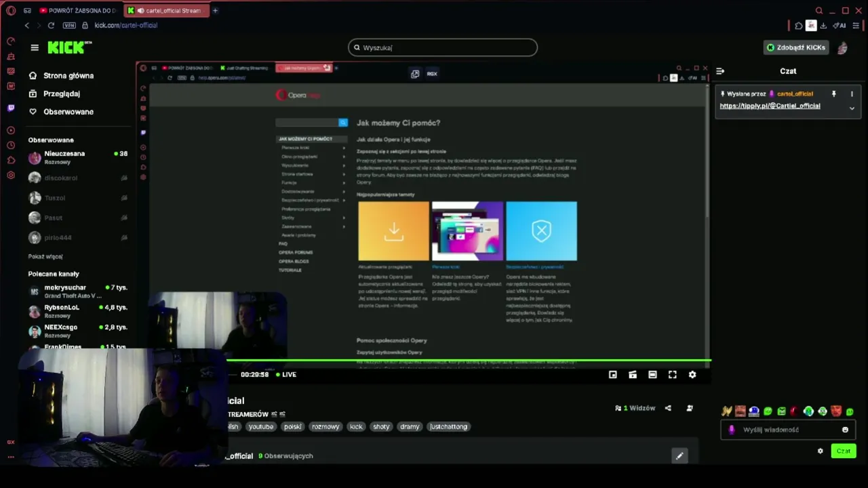
Task: Open chat settings gear icon
Action: point(821,451)
